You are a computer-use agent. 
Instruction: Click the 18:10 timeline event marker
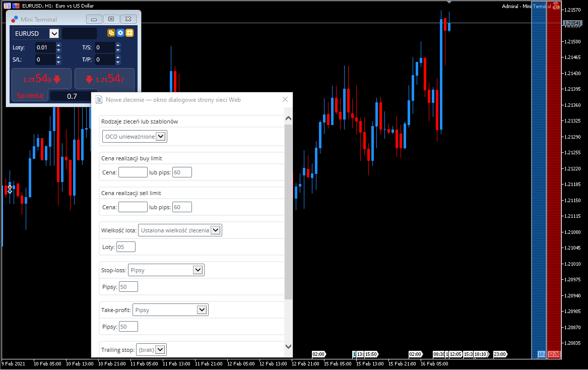click(x=482, y=354)
